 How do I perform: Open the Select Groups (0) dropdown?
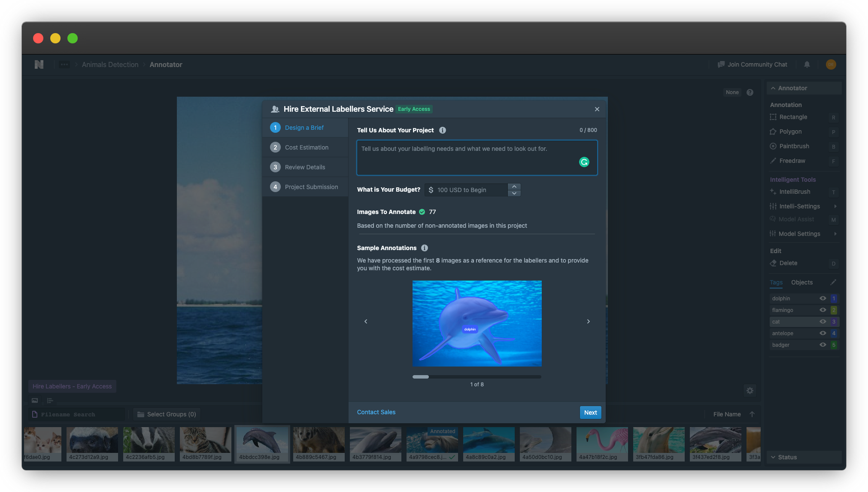point(167,414)
